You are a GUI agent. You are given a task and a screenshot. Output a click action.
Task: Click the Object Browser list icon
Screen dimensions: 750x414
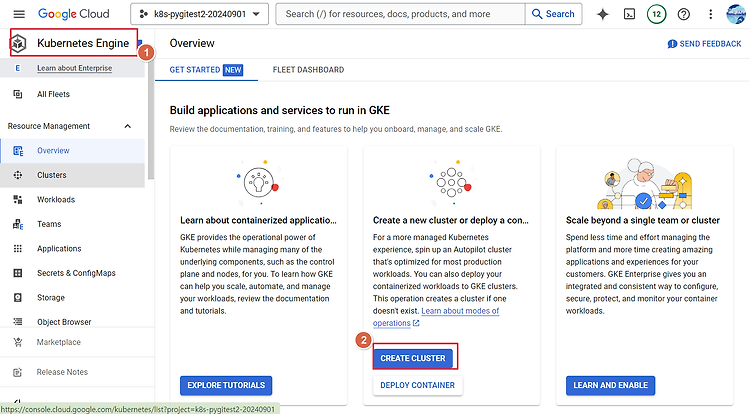pos(18,322)
